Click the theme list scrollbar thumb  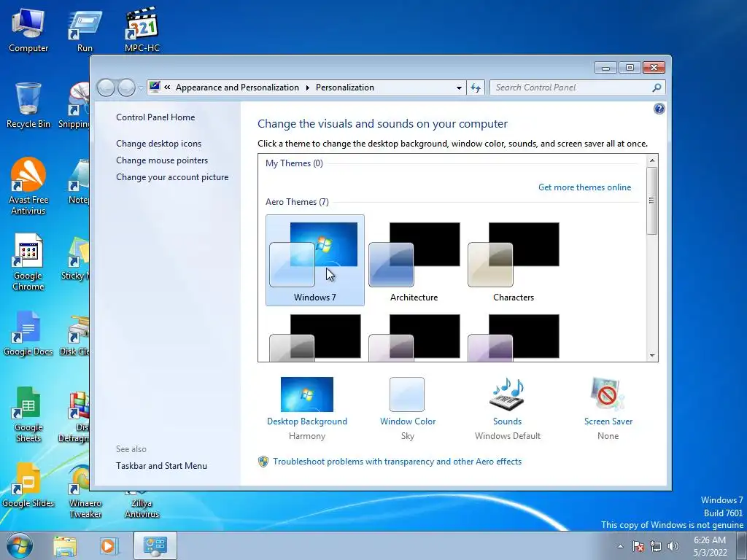651,201
